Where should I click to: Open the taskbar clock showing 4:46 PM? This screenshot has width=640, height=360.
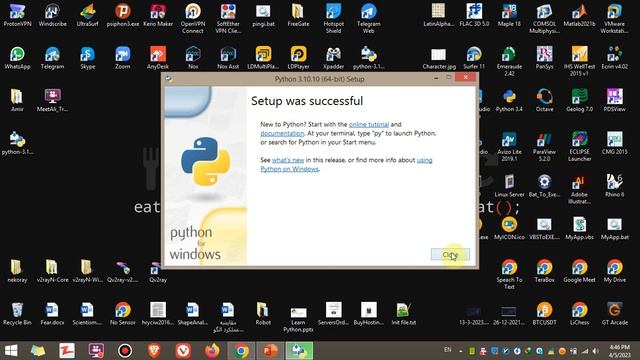619,351
